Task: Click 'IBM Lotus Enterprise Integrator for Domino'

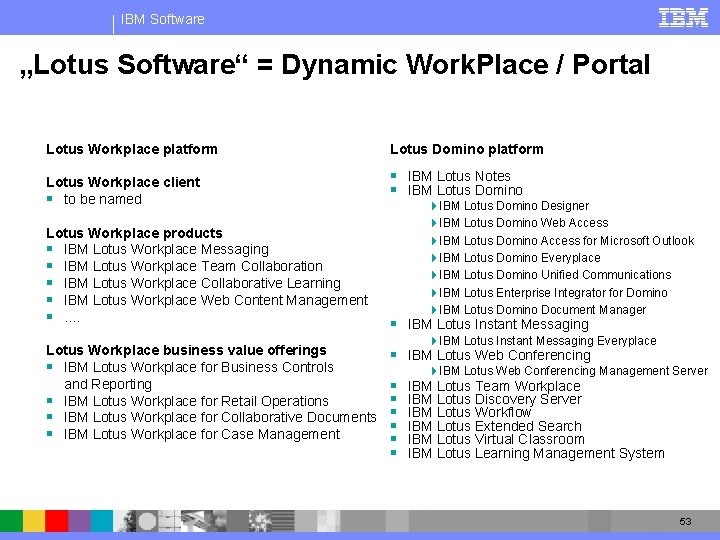Action: (x=553, y=292)
